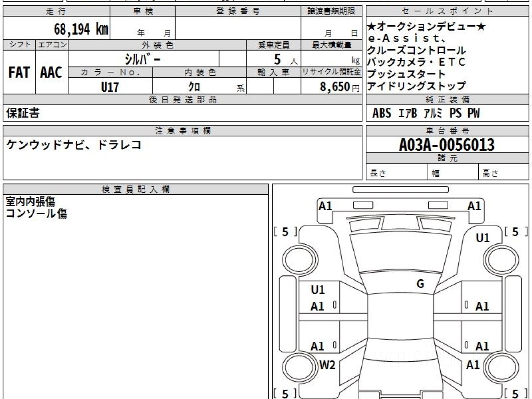
Task: Click the 乗車定員 header
Action: click(274, 45)
